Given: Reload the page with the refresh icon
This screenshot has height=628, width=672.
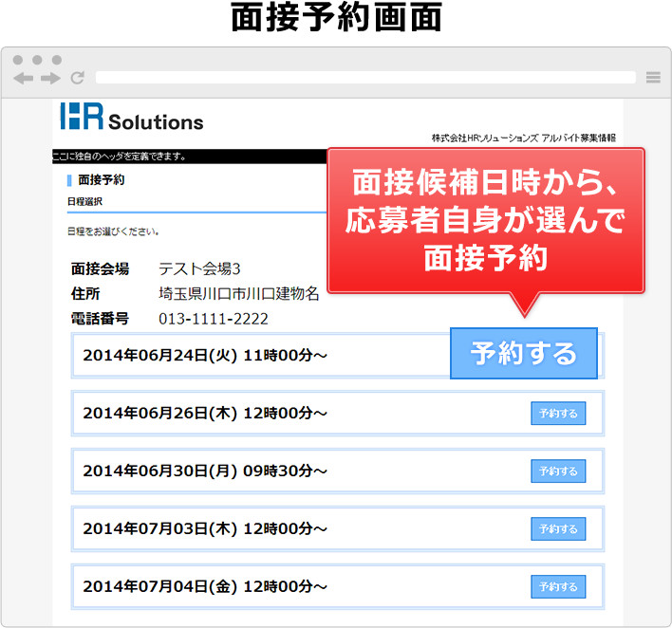Looking at the screenshot, I should [78, 78].
